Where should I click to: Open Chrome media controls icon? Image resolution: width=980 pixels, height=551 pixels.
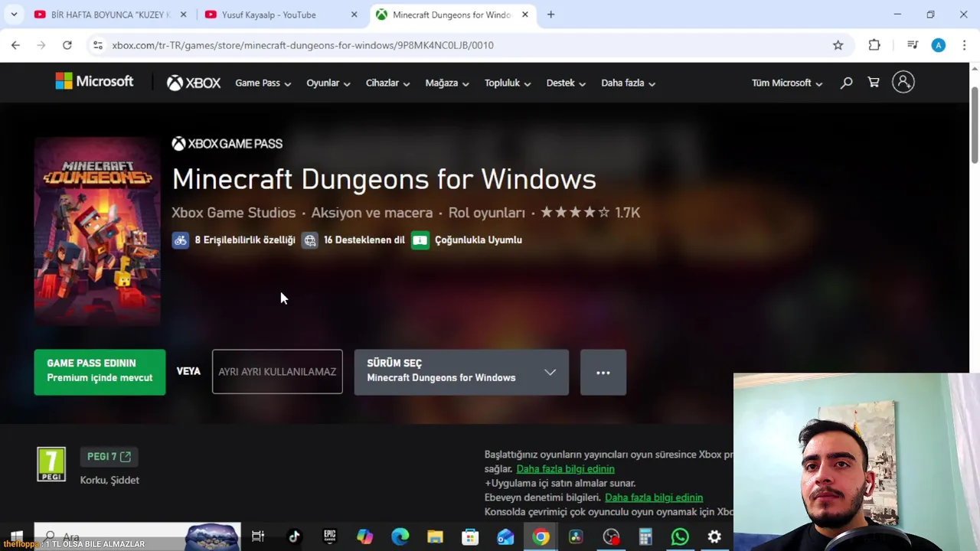[x=913, y=45]
